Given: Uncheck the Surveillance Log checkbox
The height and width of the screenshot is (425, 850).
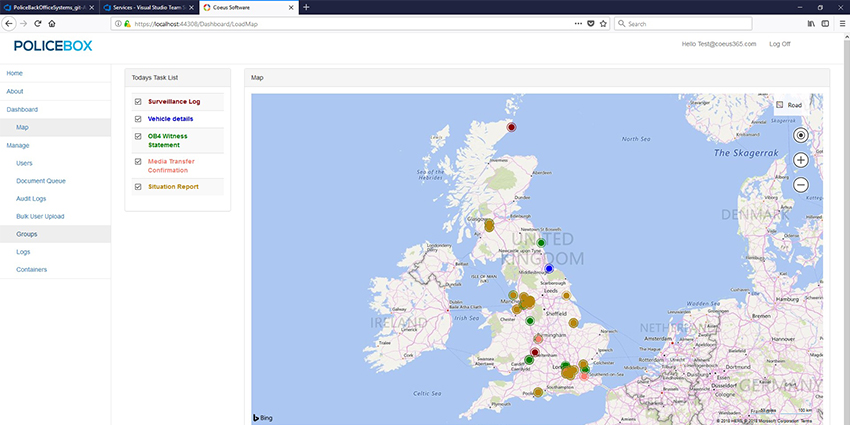Looking at the screenshot, I should point(138,102).
